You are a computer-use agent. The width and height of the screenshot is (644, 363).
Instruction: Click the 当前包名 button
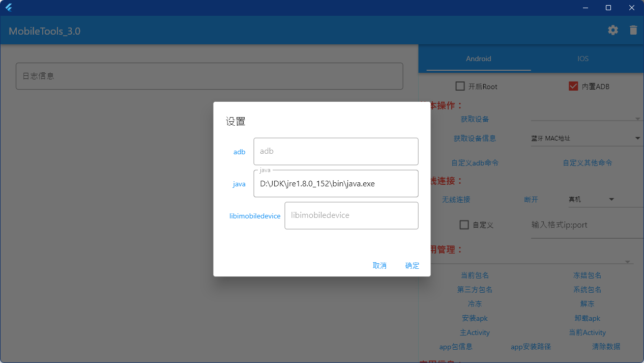tap(475, 275)
